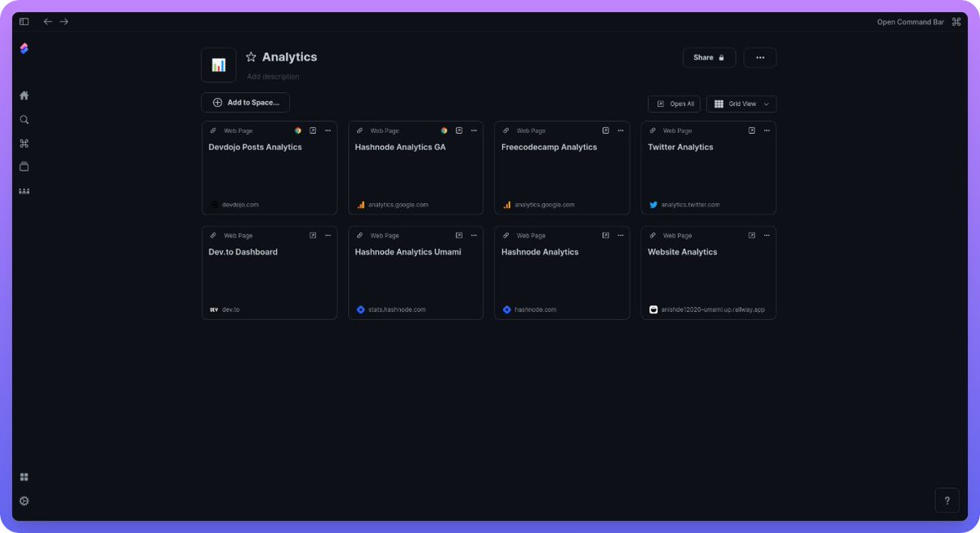This screenshot has height=533, width=980.
Task: Click link icon on Website Analytics card
Action: 653,235
